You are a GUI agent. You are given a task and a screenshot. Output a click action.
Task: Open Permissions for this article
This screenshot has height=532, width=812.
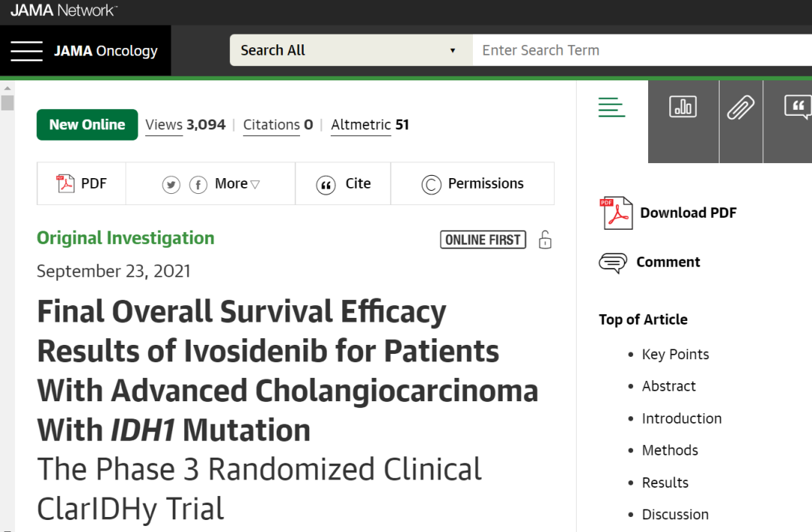point(472,183)
